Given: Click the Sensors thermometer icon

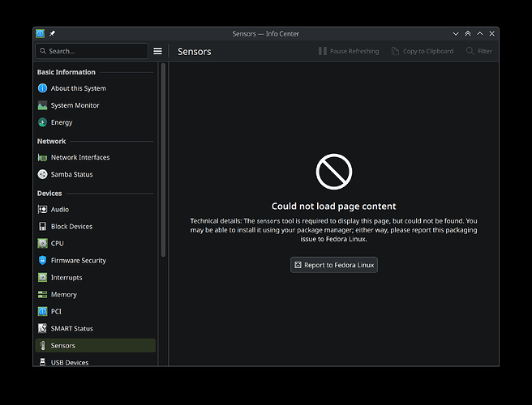Looking at the screenshot, I should pos(42,345).
